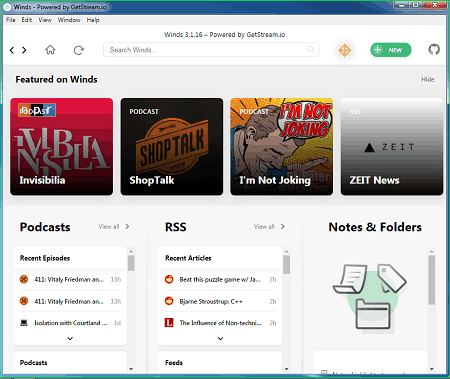Click RSS column scroll up arrow
The width and height of the screenshot is (450, 379).
pyautogui.click(x=286, y=251)
